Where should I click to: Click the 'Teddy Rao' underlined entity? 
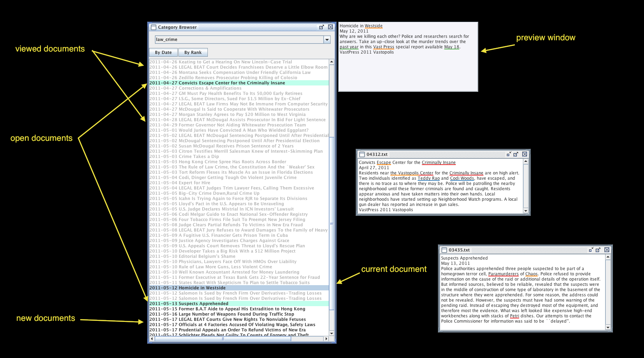point(429,178)
